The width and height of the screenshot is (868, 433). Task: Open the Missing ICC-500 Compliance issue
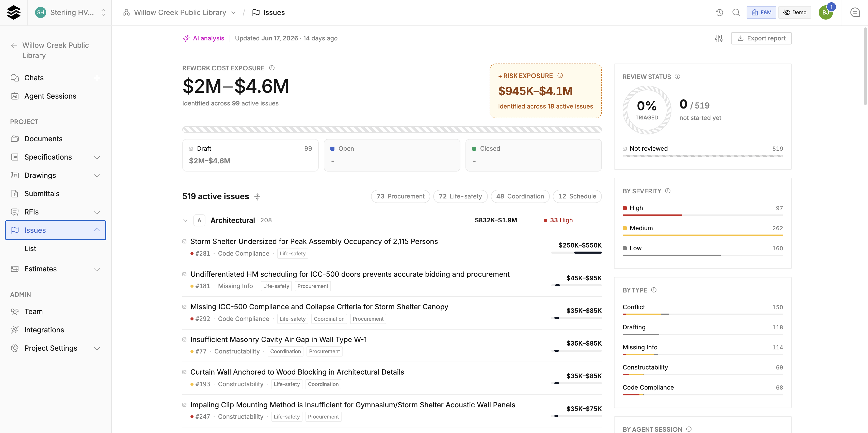(x=319, y=306)
